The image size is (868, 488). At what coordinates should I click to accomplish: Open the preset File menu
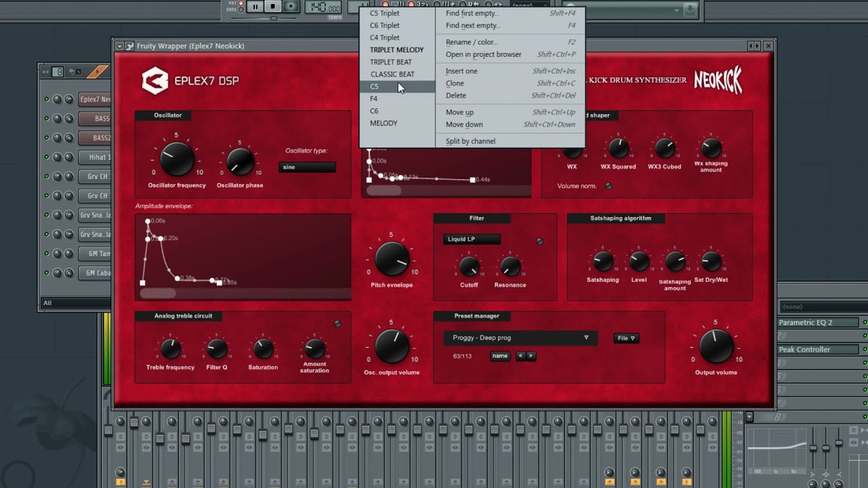pyautogui.click(x=626, y=338)
